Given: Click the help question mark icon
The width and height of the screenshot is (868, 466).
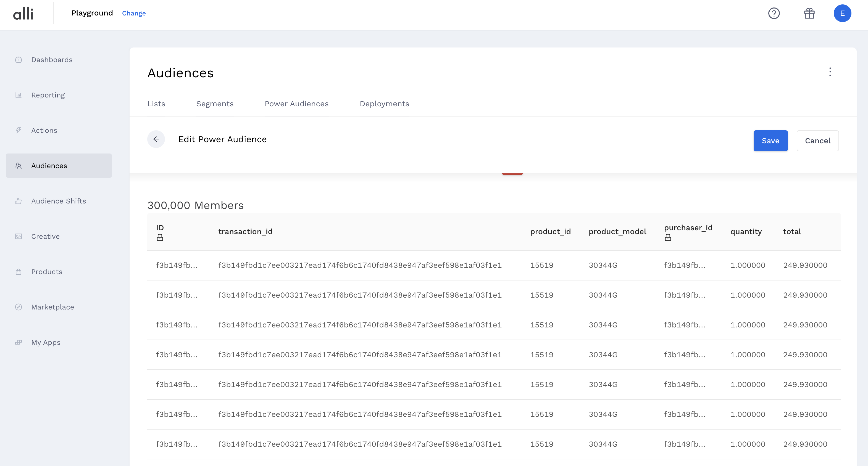Looking at the screenshot, I should (x=774, y=14).
